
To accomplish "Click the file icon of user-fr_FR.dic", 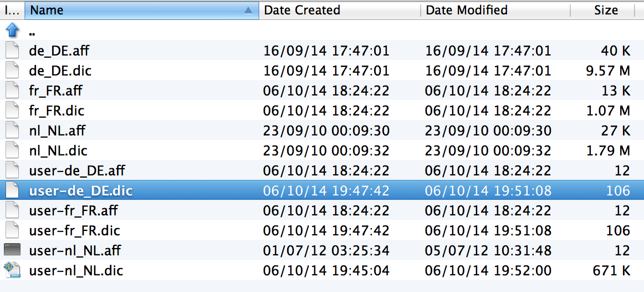I will click(x=12, y=230).
